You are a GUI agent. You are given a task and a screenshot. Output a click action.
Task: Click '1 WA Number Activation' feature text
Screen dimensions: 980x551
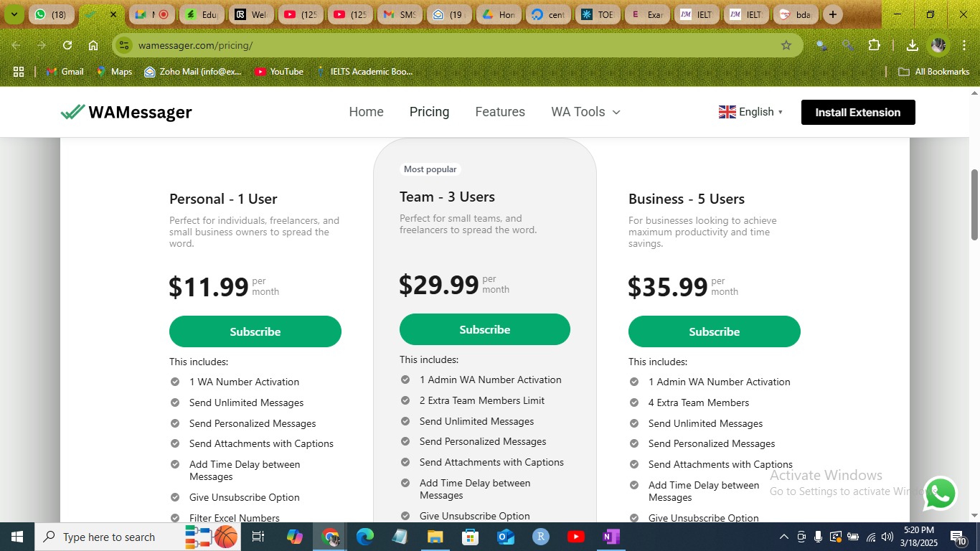pos(244,382)
